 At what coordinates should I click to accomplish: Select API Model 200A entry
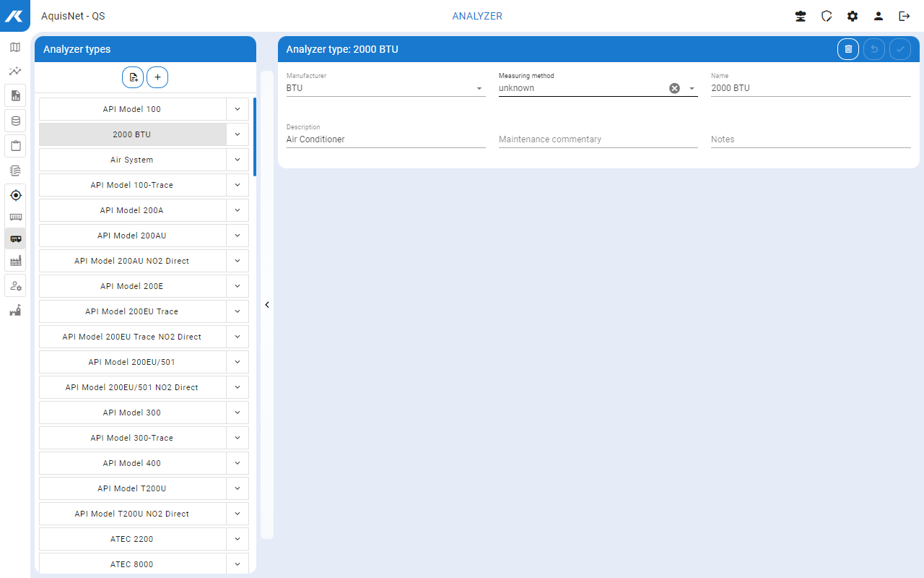pos(132,210)
